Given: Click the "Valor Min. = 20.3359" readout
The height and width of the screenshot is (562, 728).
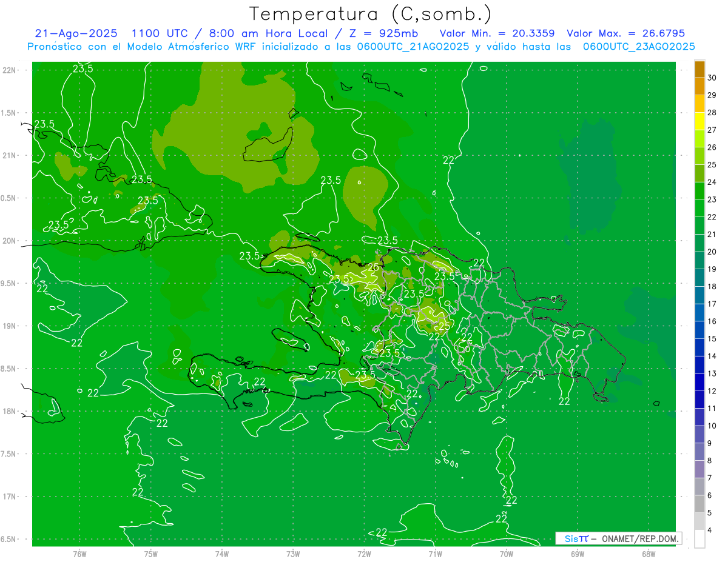Looking at the screenshot, I should 497,34.
